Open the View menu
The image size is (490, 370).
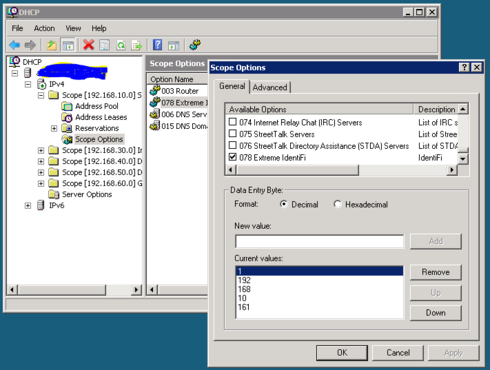73,28
